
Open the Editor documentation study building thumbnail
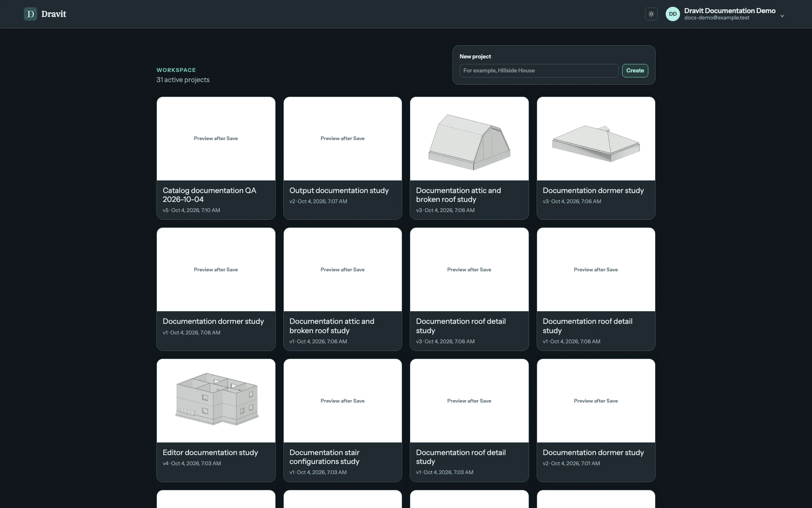pos(216,401)
